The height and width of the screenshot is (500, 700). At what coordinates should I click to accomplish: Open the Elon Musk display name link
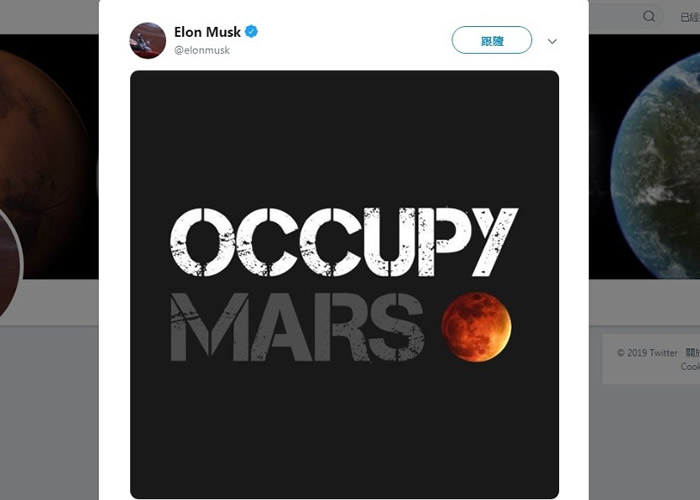click(x=207, y=32)
